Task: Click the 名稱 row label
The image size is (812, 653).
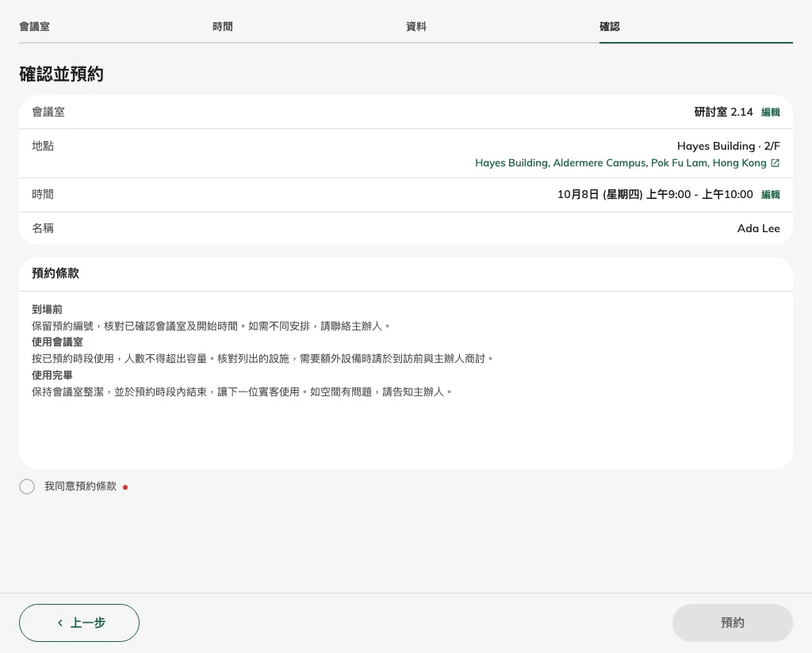Action: [x=43, y=228]
